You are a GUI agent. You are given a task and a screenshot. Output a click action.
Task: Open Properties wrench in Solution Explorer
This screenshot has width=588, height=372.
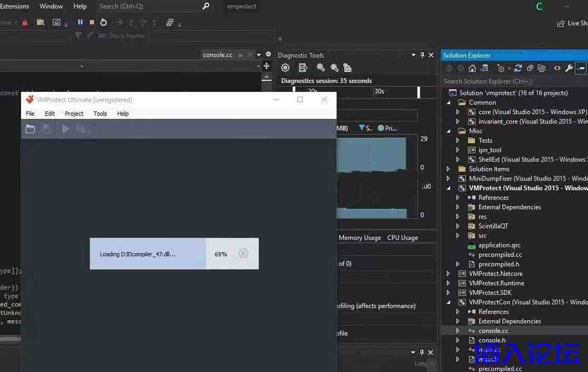click(569, 68)
